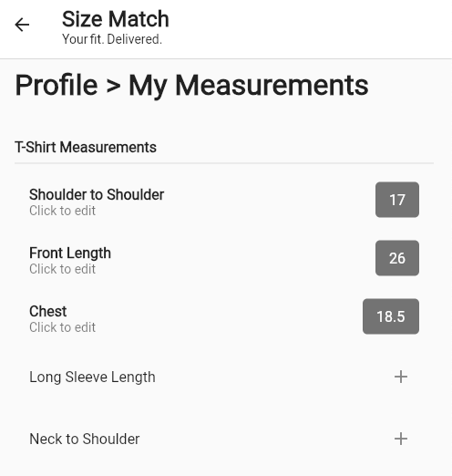The image size is (452, 476).
Task: Click 'Click to edit' under Shoulder to Shoulder
Action: (62, 211)
